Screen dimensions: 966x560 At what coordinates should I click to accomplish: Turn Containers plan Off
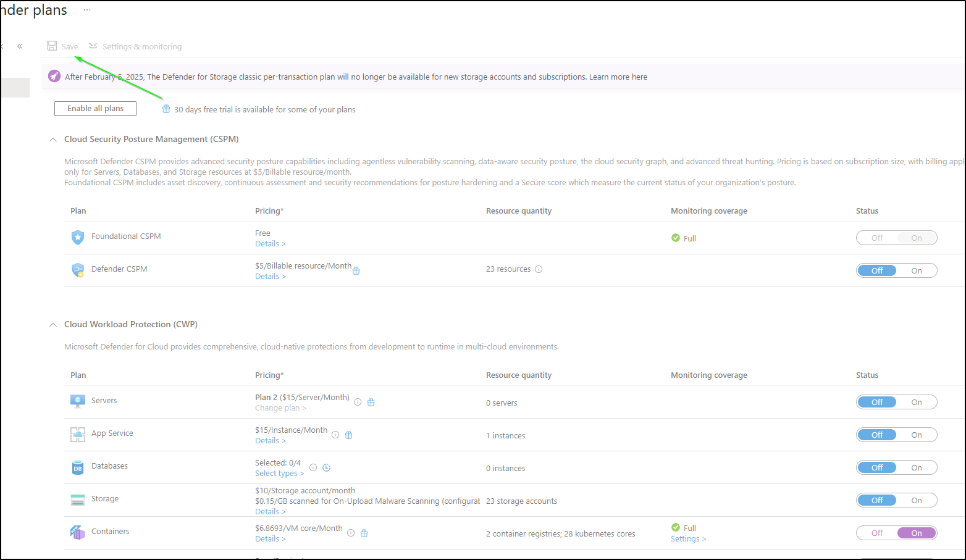coord(877,533)
